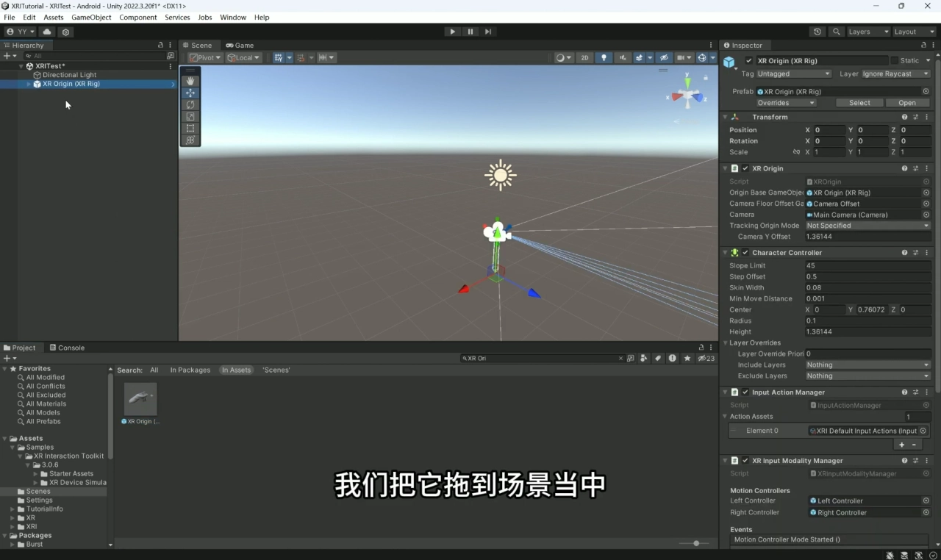Add an Action Assets element with plus
Viewport: 941px width, 560px height.
pyautogui.click(x=902, y=445)
